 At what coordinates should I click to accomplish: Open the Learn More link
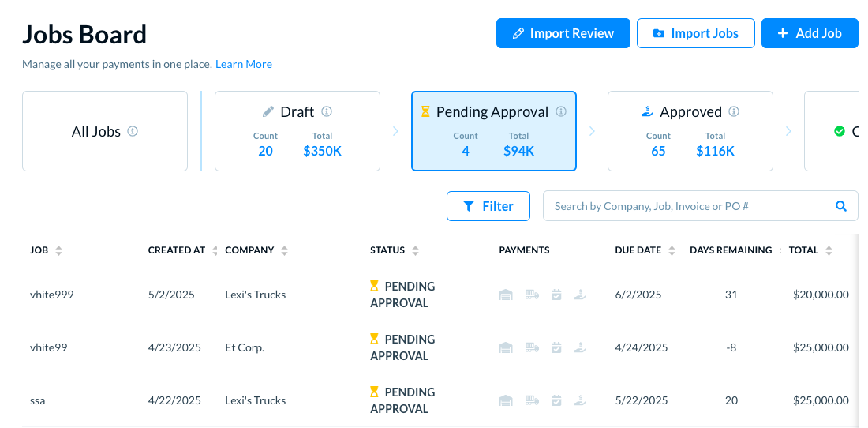coord(244,64)
